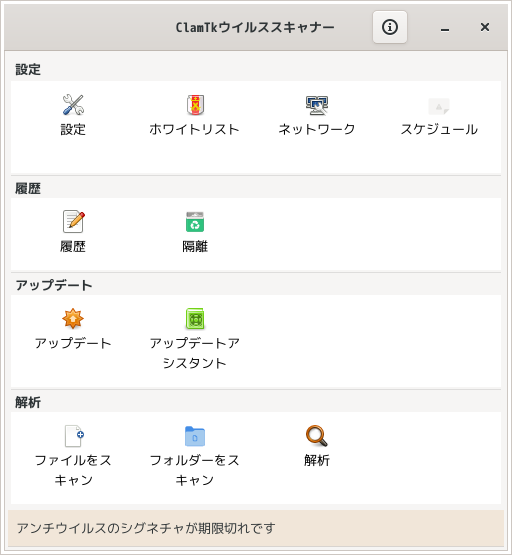The width and height of the screenshot is (512, 555).
Task: Open the スケジュール item
Action: pos(439,115)
